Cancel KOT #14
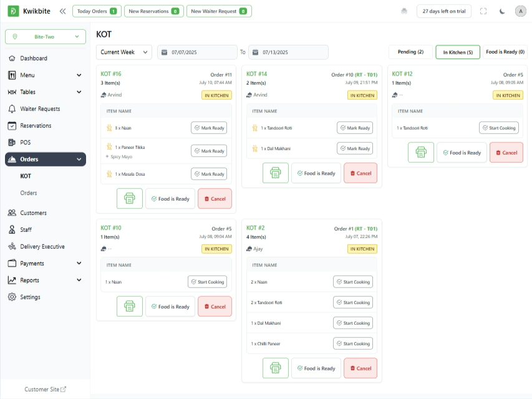532x399 pixels. 360,173
